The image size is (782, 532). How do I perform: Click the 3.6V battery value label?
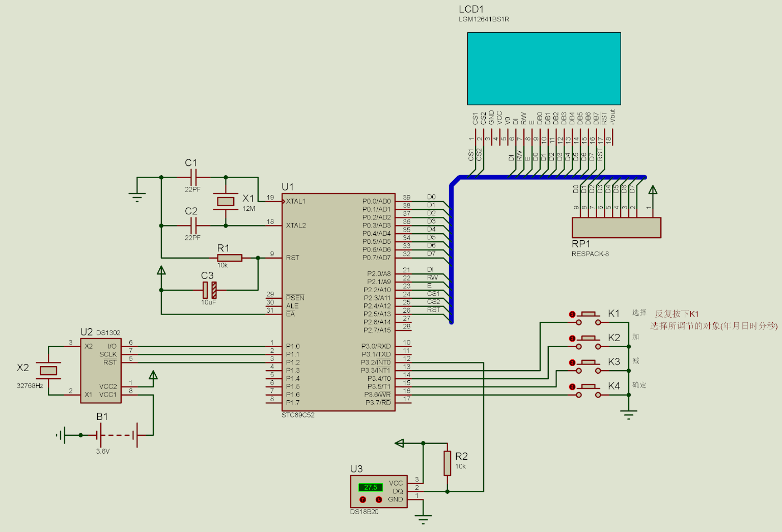(102, 452)
